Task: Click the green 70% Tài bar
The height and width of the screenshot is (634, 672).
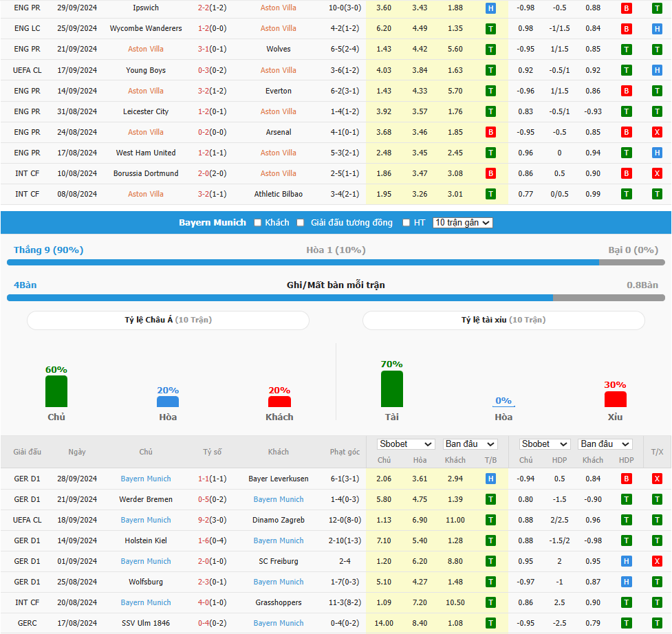Action: pyautogui.click(x=392, y=389)
